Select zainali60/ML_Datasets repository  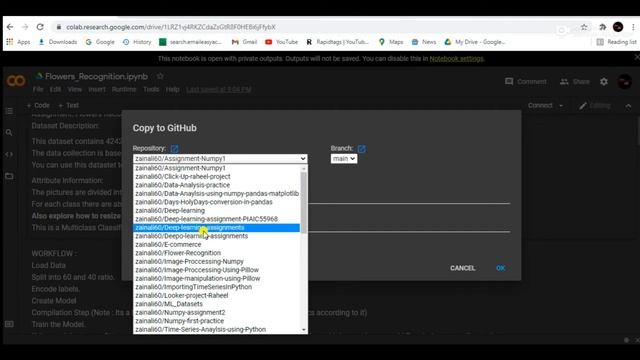[216, 304]
